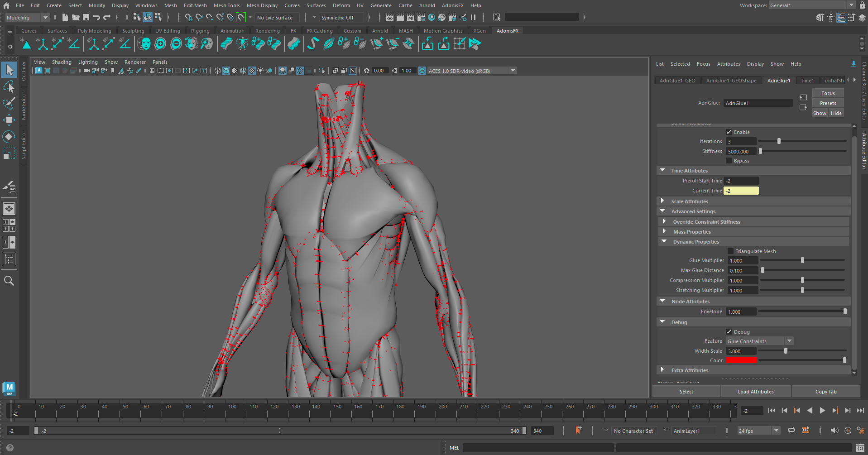The width and height of the screenshot is (868, 455).
Task: Click the search magnifier in left sidebar
Action: [x=9, y=281]
